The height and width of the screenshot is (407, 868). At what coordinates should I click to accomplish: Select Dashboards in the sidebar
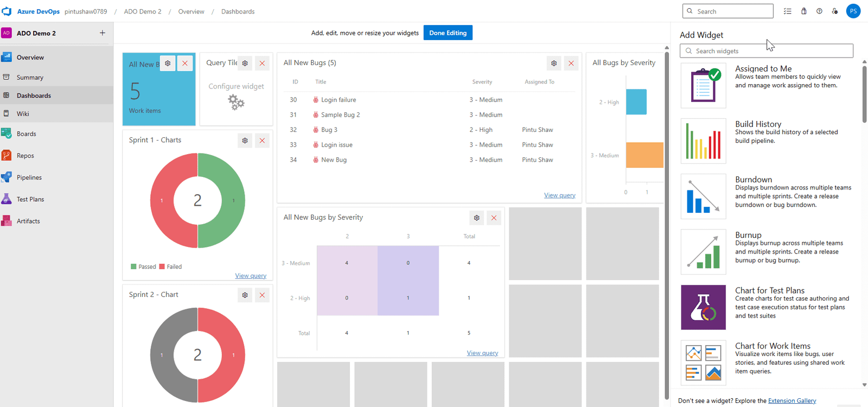(56, 96)
